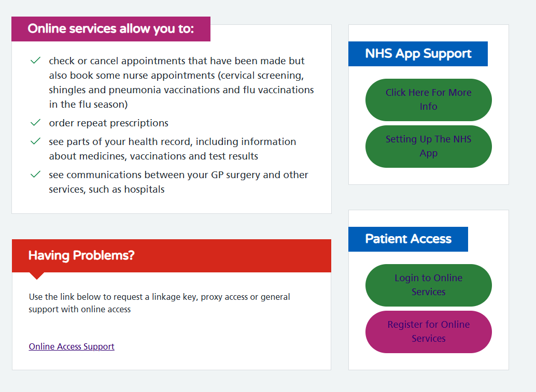Click the order repeat prescriptions text
Image resolution: width=536 pixels, height=392 pixels.
[x=108, y=123]
